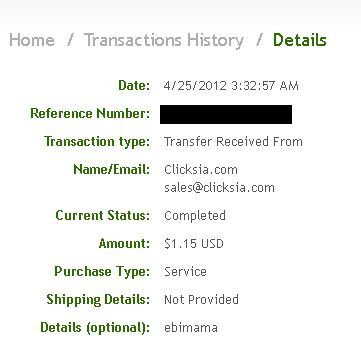Click the Clicksia.com sender name
The height and width of the screenshot is (360, 361).
tap(201, 170)
